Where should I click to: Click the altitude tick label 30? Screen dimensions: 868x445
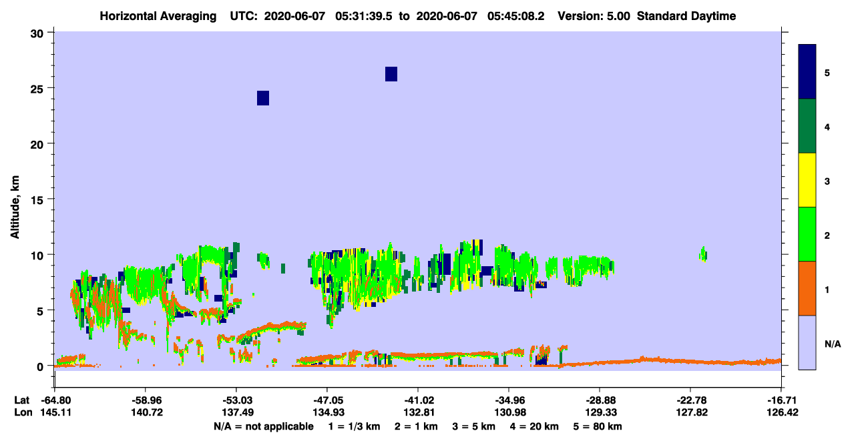point(39,33)
